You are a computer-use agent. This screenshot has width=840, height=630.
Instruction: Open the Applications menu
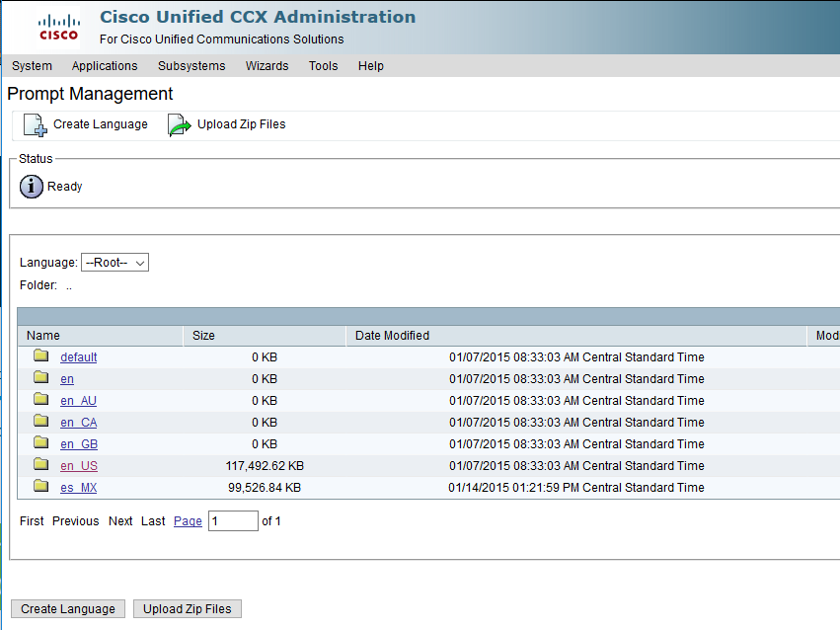(x=105, y=66)
